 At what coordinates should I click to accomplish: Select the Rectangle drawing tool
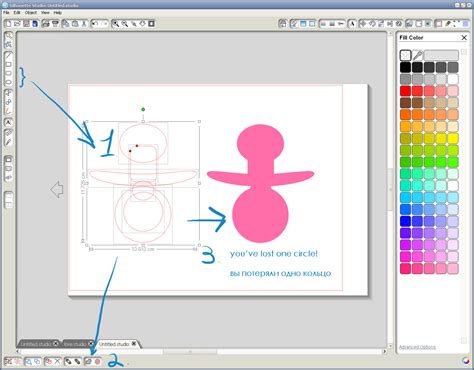[9, 64]
